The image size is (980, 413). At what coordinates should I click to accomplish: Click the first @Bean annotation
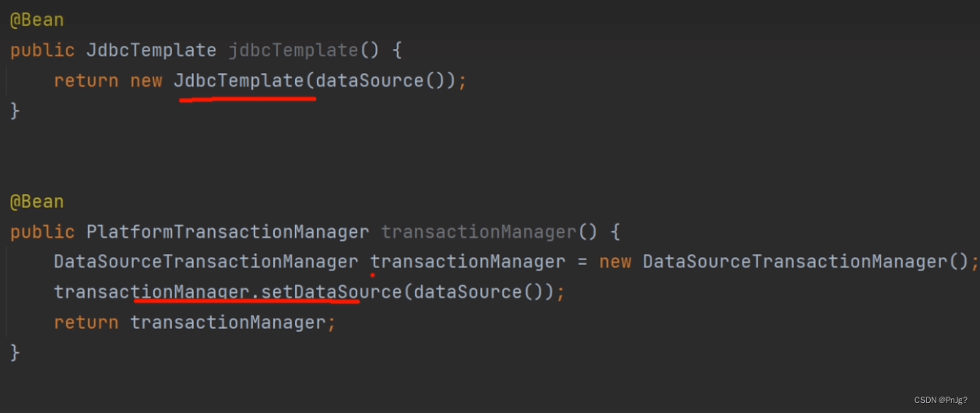(37, 21)
